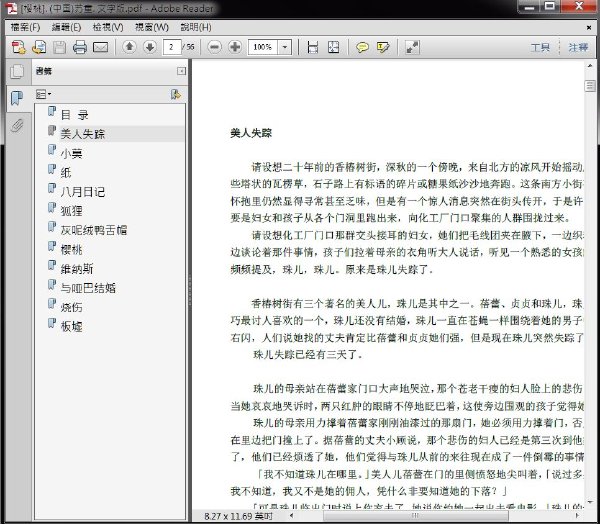Open the 編輯(E) menu

tap(66, 27)
